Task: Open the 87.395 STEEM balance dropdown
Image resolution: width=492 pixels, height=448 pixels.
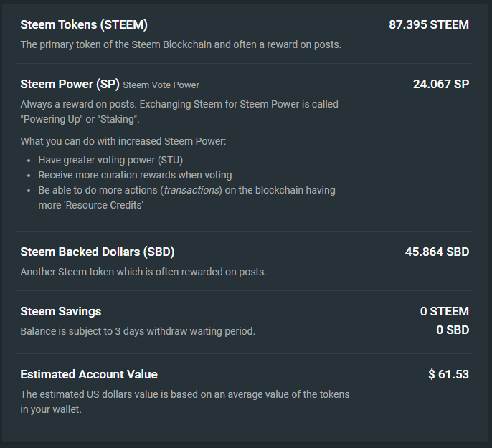Action: 428,25
